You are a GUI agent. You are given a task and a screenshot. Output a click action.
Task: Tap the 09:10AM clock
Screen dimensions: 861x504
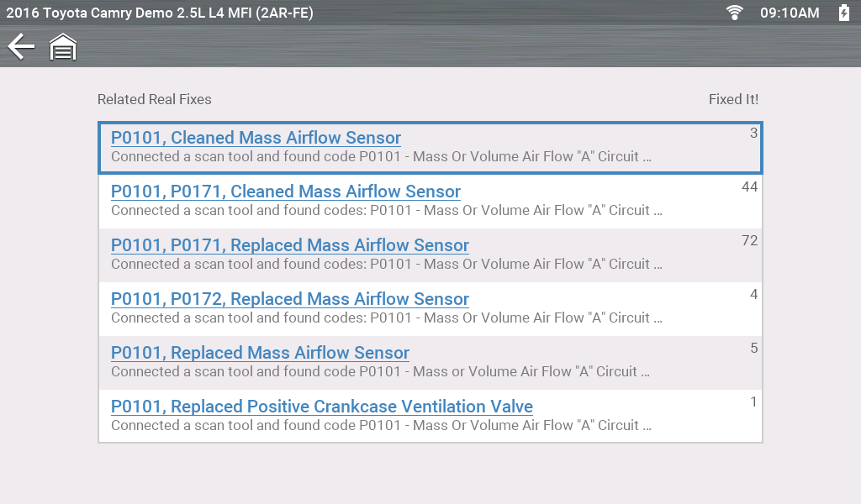pos(789,13)
